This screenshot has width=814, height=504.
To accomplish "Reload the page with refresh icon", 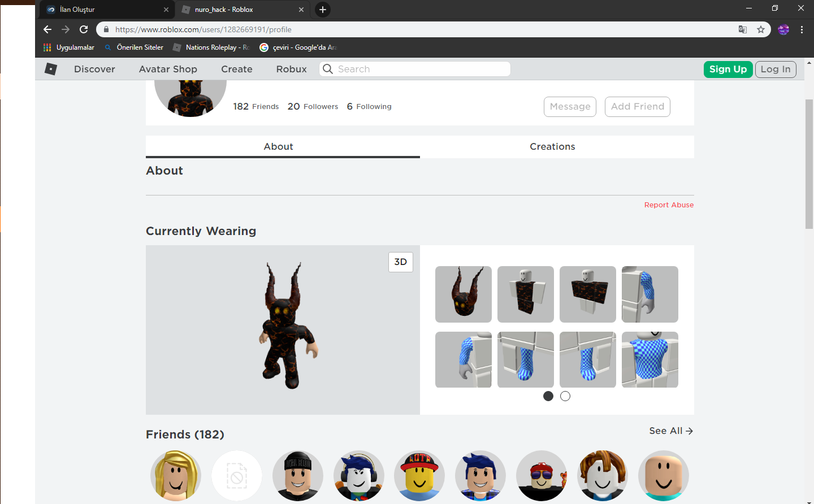I will [x=84, y=29].
